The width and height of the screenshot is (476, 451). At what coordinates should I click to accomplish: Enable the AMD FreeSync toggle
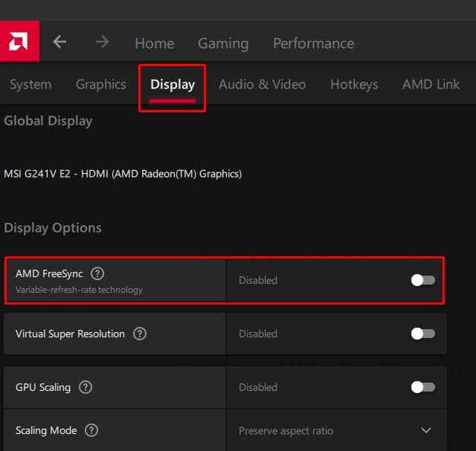(423, 280)
